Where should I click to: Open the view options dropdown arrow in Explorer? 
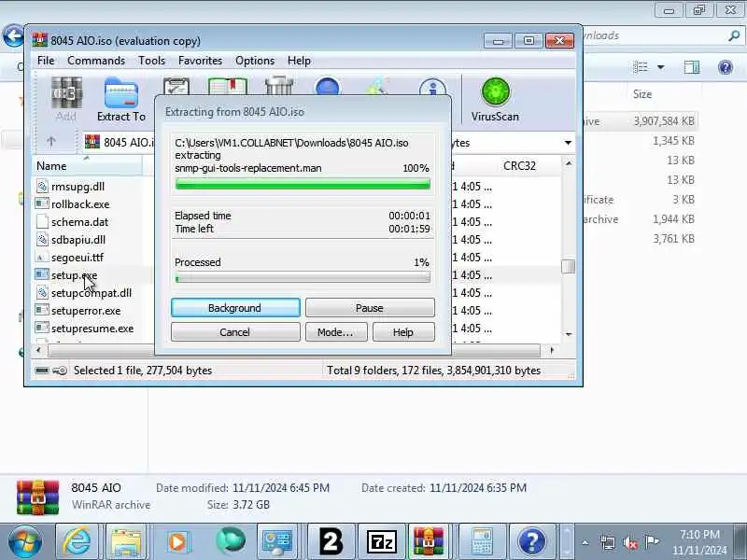tap(661, 67)
